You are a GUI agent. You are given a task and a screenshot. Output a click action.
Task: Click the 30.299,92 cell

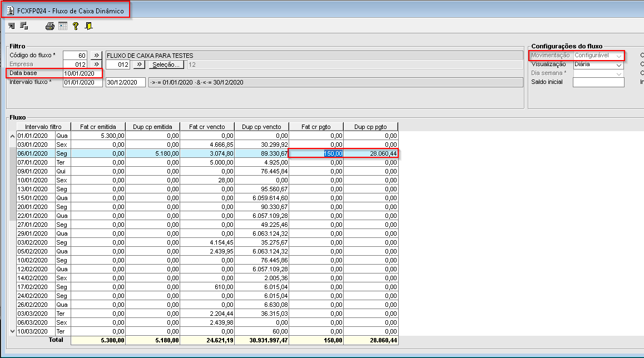(x=261, y=145)
